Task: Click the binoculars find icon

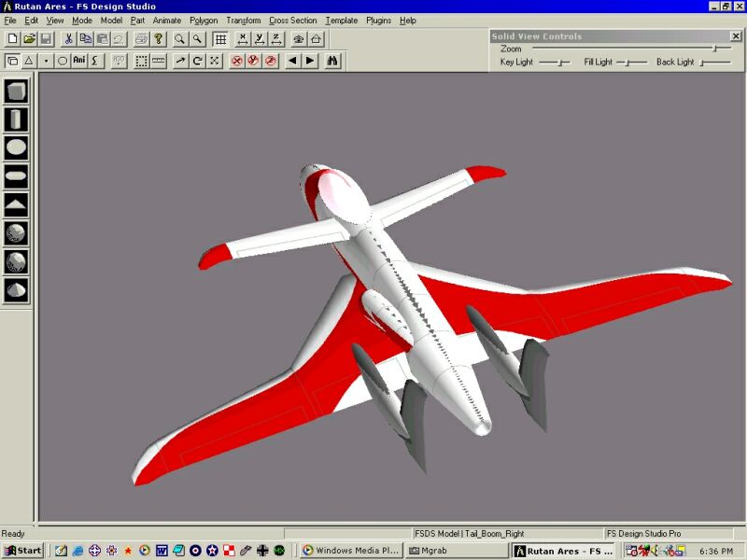Action: (x=332, y=61)
